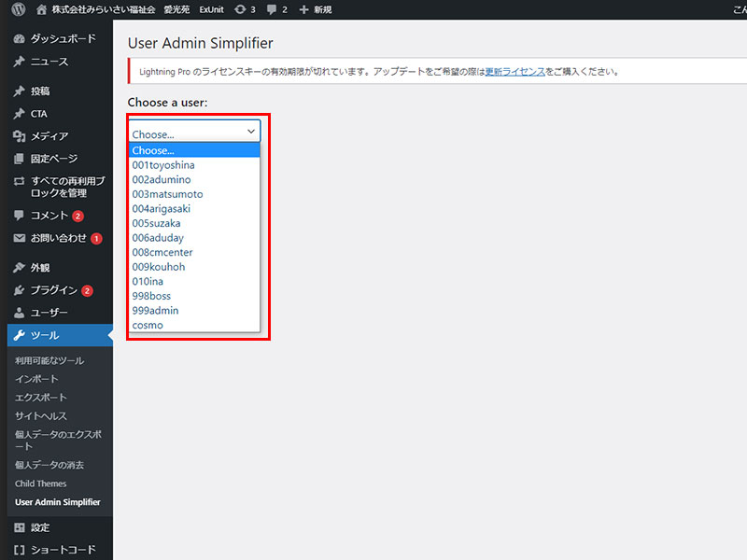Viewport: 747px width, 560px height.
Task: Open ユーザー menu in sidebar
Action: point(49,313)
